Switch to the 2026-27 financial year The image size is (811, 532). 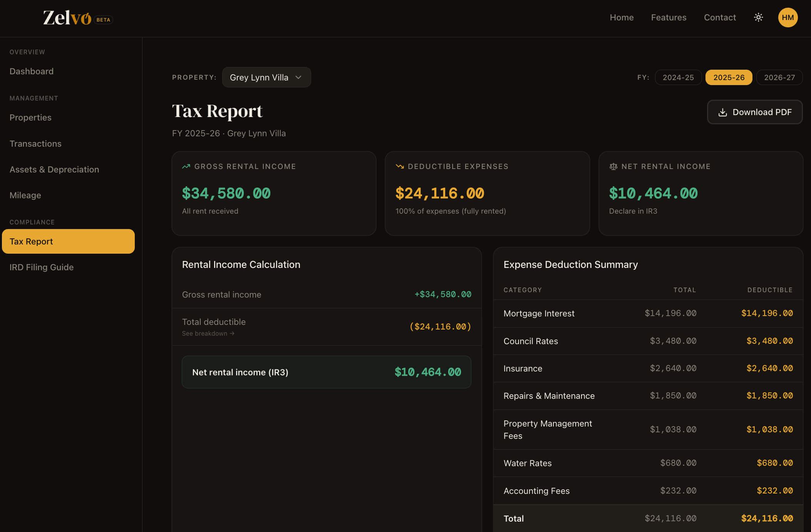(779, 77)
